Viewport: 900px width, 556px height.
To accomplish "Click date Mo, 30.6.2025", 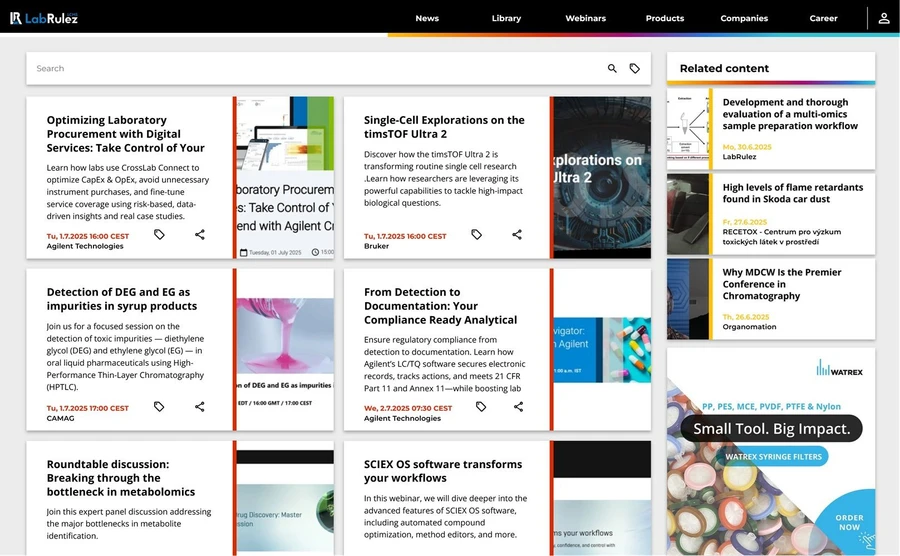I will tap(747, 147).
